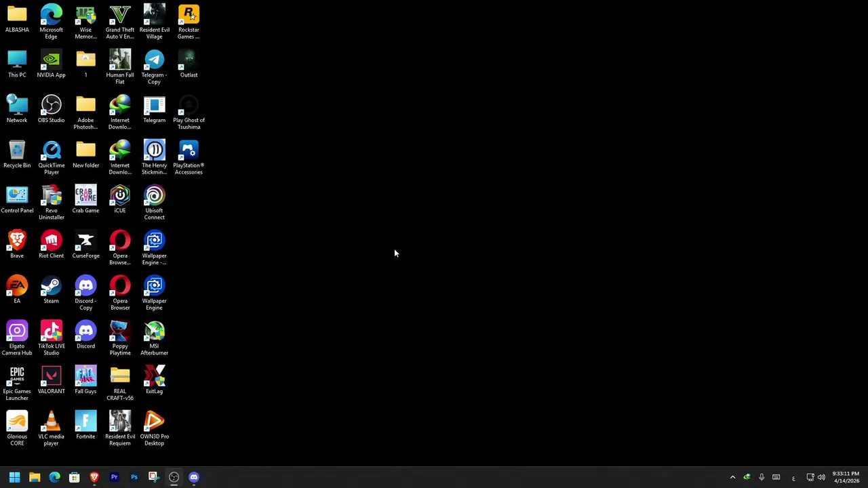Select the Revo Uninstaller shortcut

click(52, 203)
